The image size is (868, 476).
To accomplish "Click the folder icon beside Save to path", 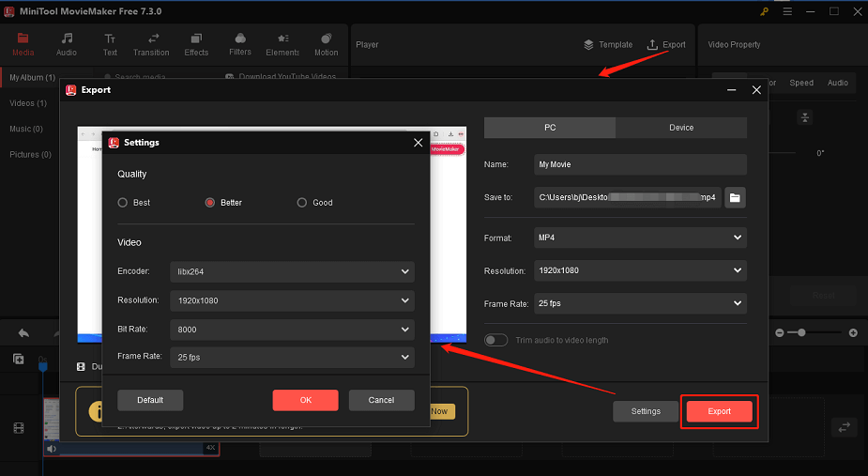I will [x=736, y=197].
